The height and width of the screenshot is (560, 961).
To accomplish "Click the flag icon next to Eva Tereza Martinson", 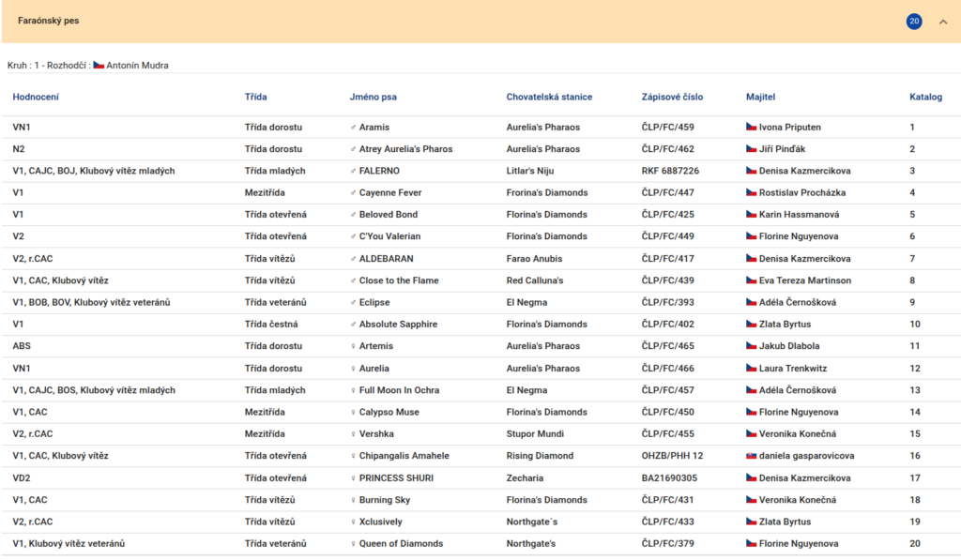I will (752, 280).
